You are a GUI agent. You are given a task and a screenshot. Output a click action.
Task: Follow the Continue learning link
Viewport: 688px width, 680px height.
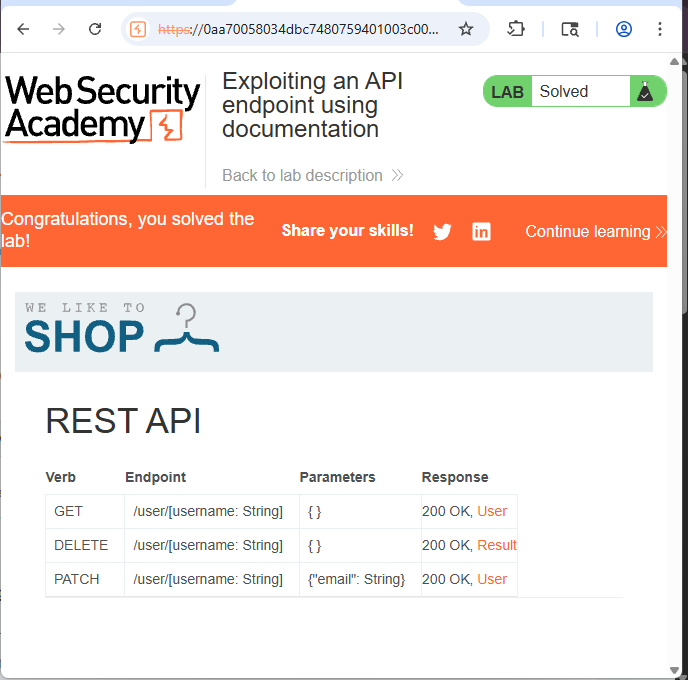595,231
